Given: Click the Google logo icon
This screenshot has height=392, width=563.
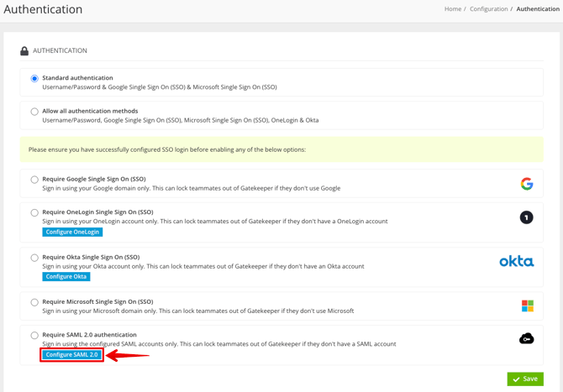Looking at the screenshot, I should tap(527, 184).
